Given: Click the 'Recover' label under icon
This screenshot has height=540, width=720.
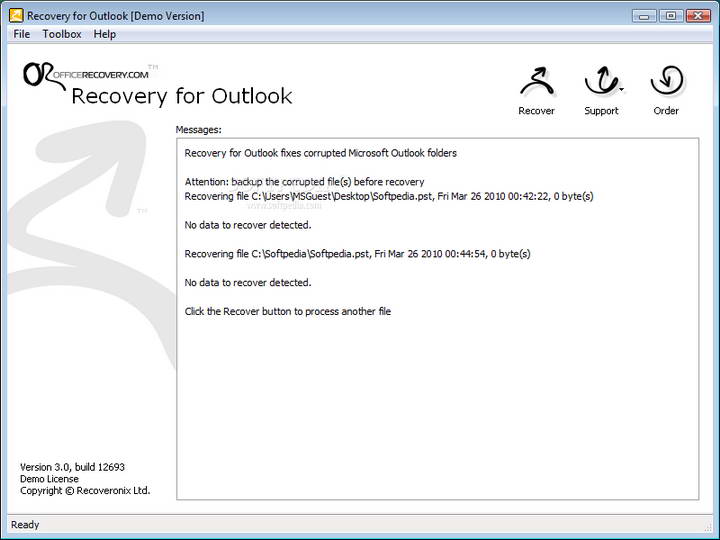Looking at the screenshot, I should pos(536,111).
